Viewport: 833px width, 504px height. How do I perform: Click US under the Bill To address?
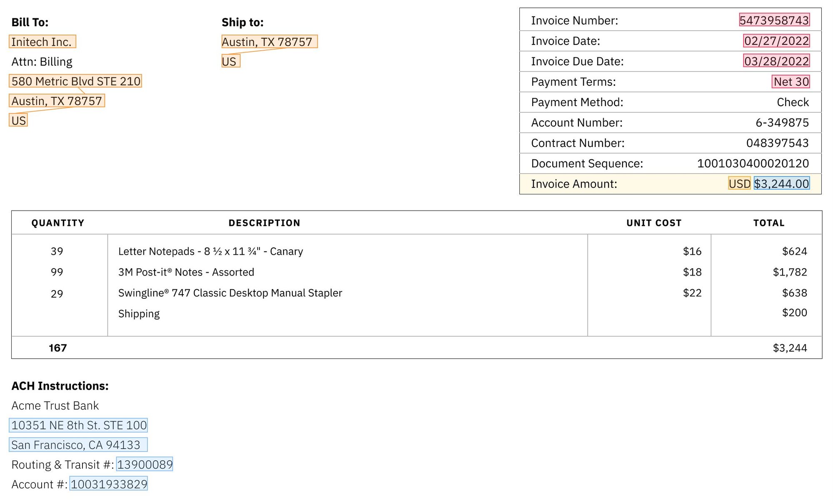click(18, 120)
